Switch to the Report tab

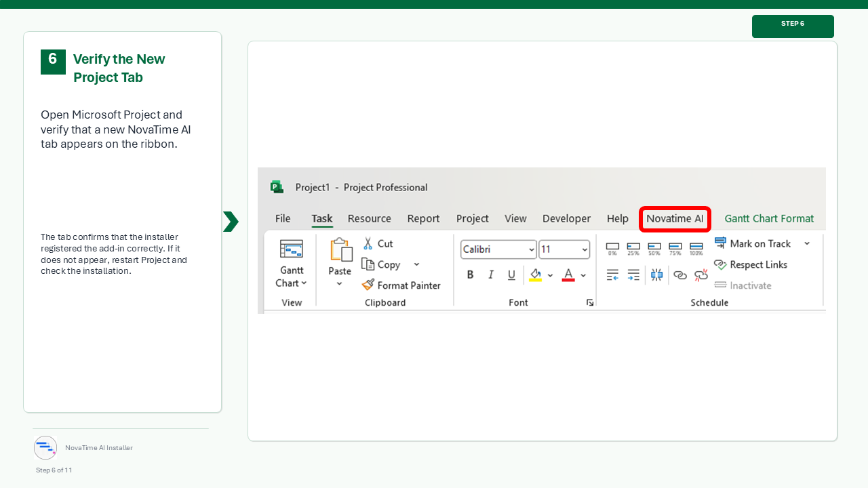424,218
